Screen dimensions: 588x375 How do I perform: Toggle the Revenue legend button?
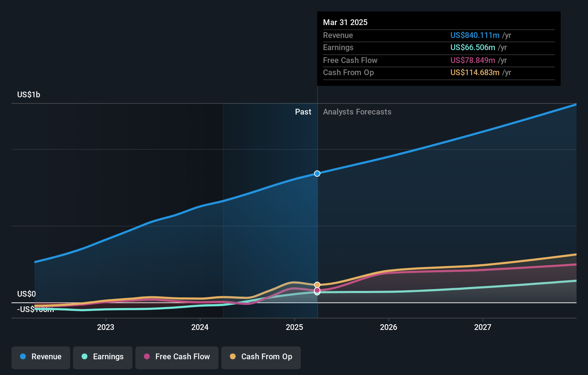[41, 357]
